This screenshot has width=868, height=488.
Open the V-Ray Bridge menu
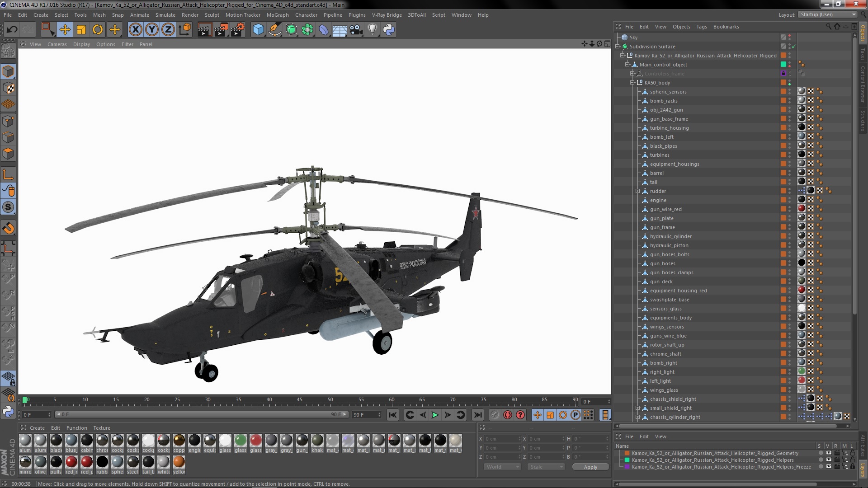pos(387,15)
